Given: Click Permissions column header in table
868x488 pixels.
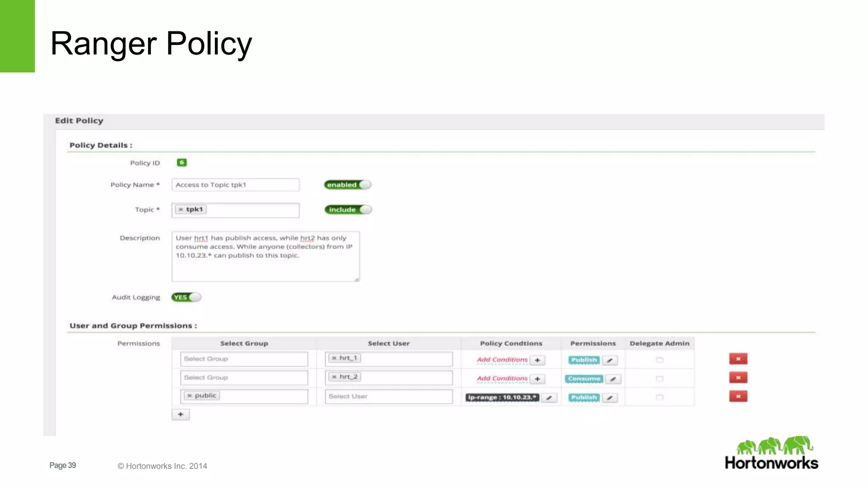Looking at the screenshot, I should click(593, 344).
